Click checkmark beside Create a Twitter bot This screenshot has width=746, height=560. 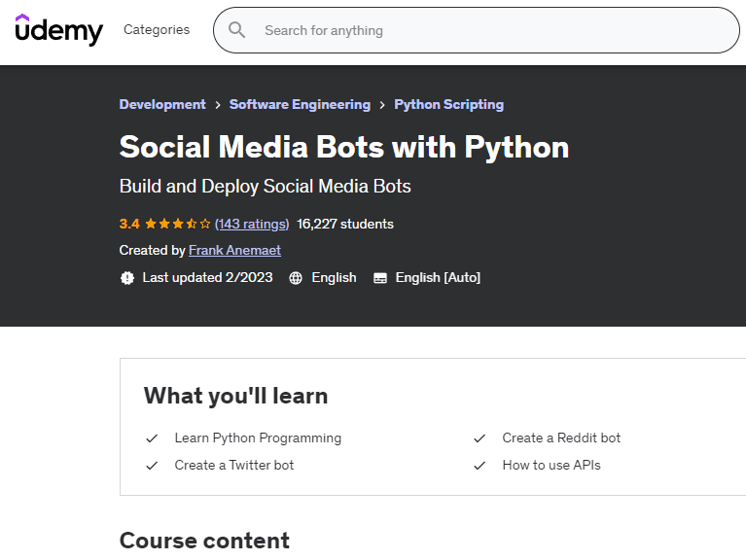[152, 466]
